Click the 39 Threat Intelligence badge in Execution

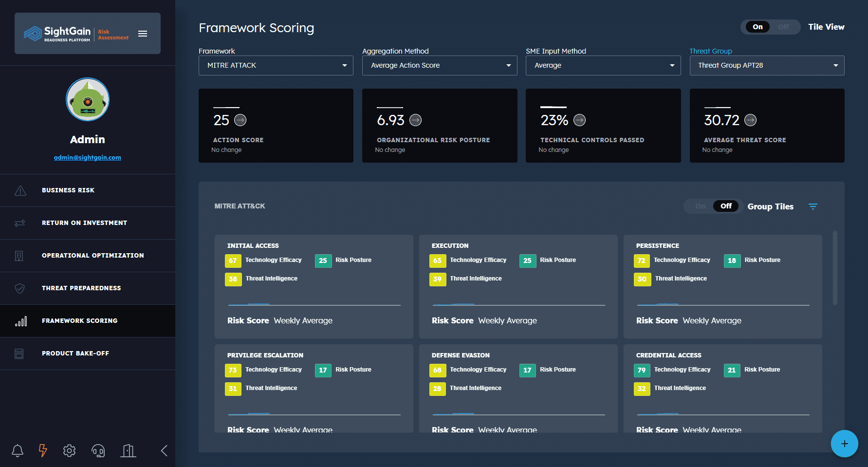point(438,279)
